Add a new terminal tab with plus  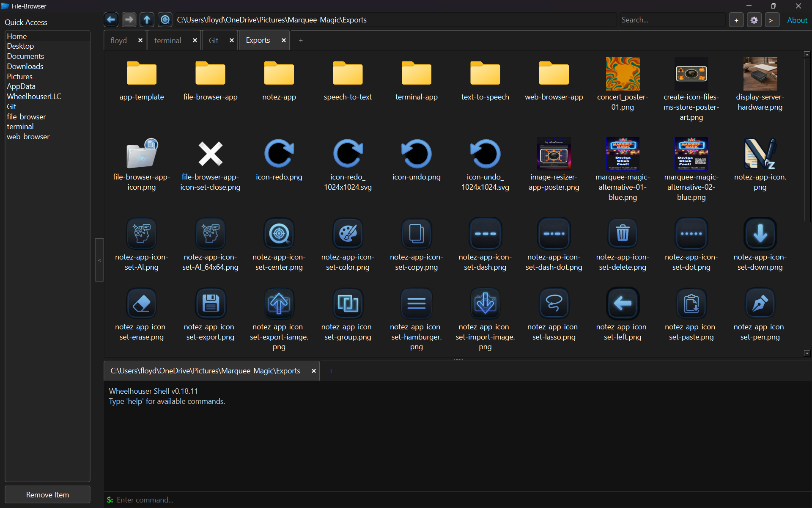point(331,371)
